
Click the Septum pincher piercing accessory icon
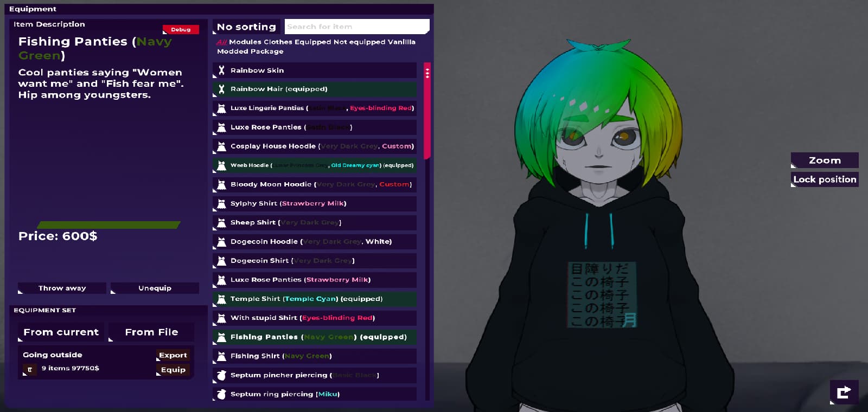(221, 375)
